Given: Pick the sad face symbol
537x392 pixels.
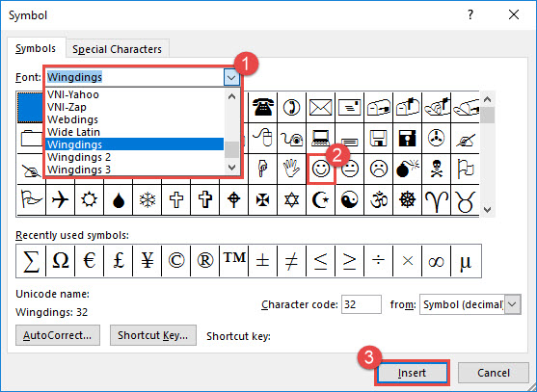Looking at the screenshot, I should (x=379, y=169).
